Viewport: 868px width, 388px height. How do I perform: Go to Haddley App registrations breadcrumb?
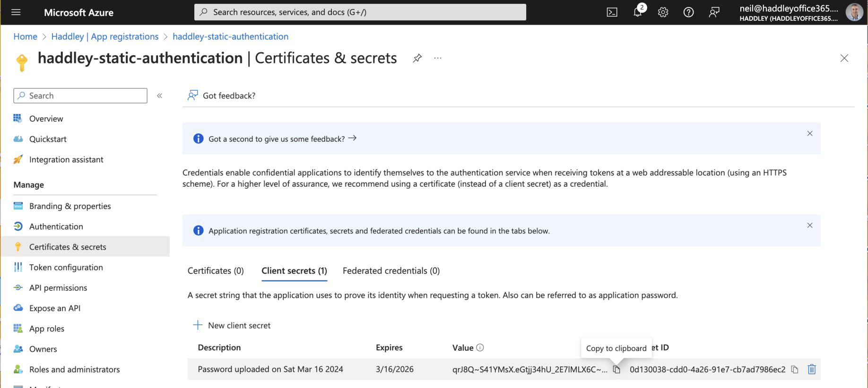point(105,36)
